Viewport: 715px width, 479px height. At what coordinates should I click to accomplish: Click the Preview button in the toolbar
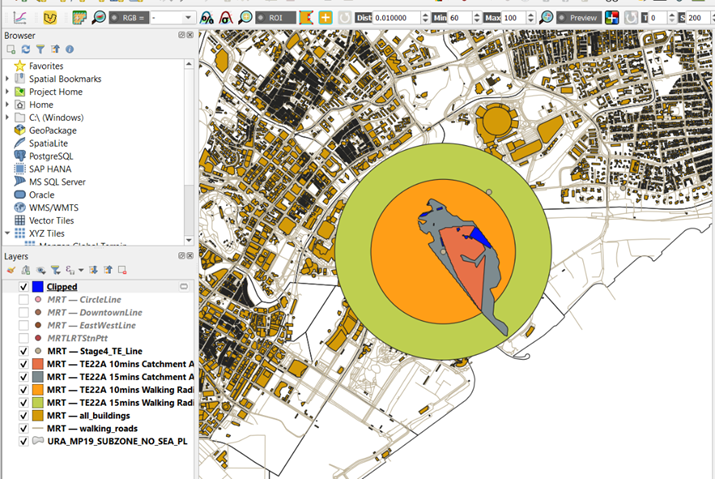[578, 18]
